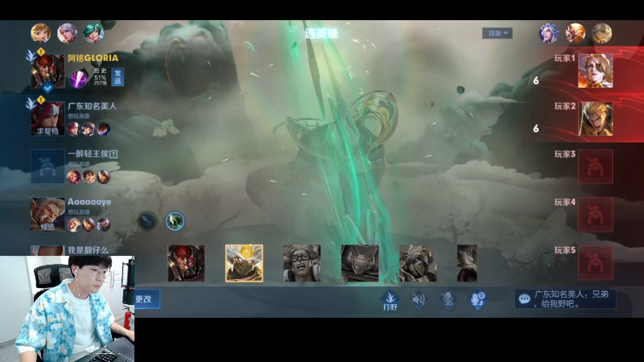Click second wanted hero under 广东知名美人
The height and width of the screenshot is (362, 644).
click(89, 129)
